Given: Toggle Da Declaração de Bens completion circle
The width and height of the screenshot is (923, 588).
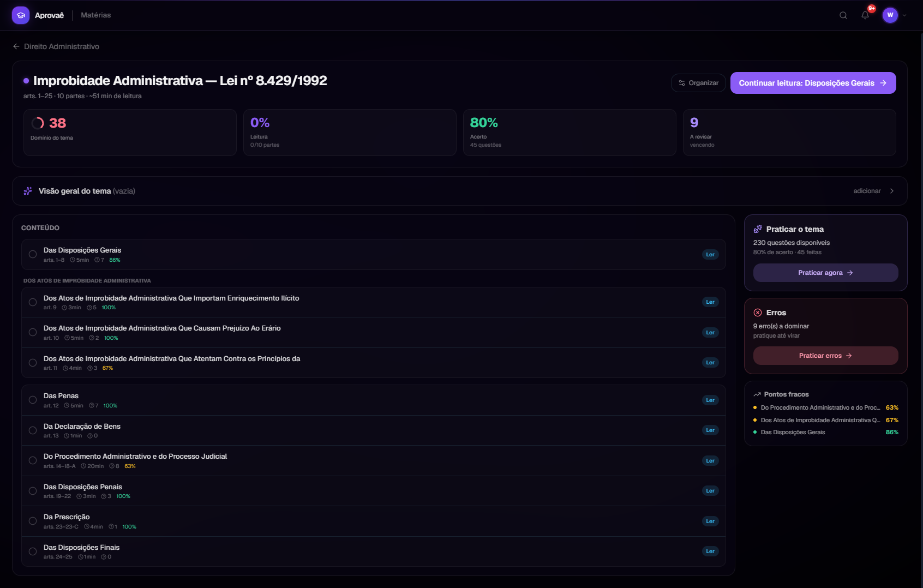Looking at the screenshot, I should pyautogui.click(x=33, y=430).
